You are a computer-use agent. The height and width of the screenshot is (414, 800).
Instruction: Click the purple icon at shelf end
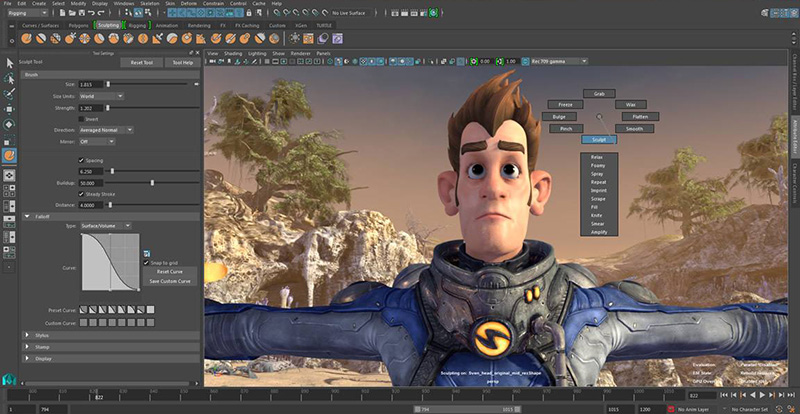(x=337, y=38)
